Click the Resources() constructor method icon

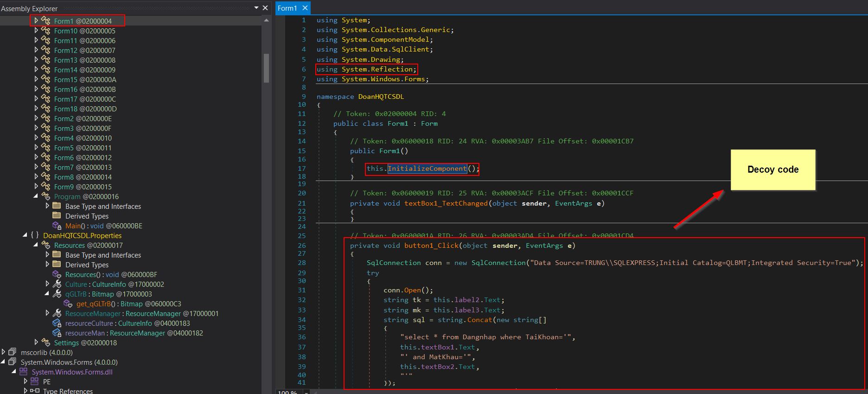pyautogui.click(x=57, y=274)
